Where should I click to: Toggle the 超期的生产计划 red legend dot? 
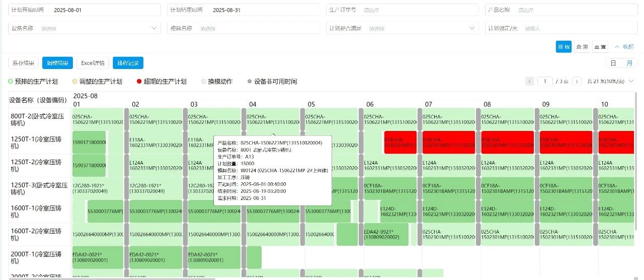pos(139,81)
